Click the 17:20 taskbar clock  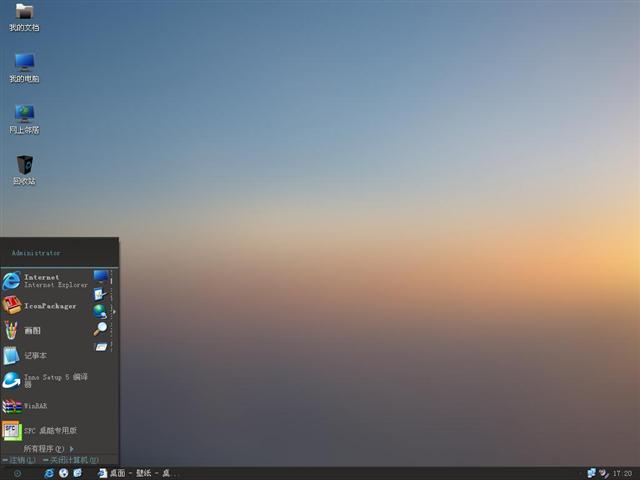click(x=622, y=473)
